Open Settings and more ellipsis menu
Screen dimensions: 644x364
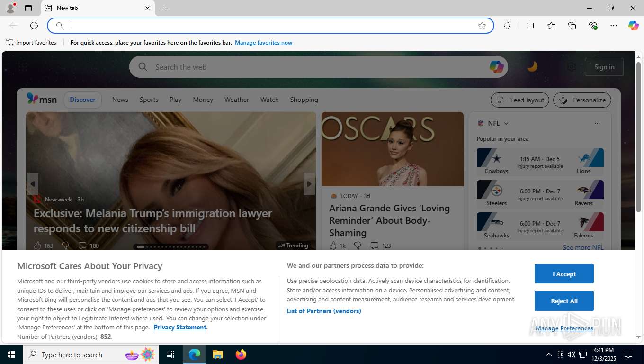click(x=614, y=26)
